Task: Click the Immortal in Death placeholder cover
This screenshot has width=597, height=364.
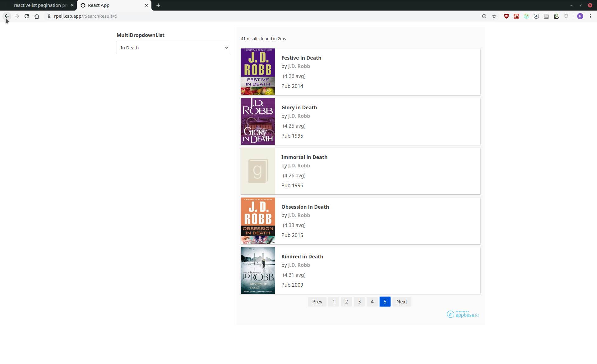Action: 258,171
